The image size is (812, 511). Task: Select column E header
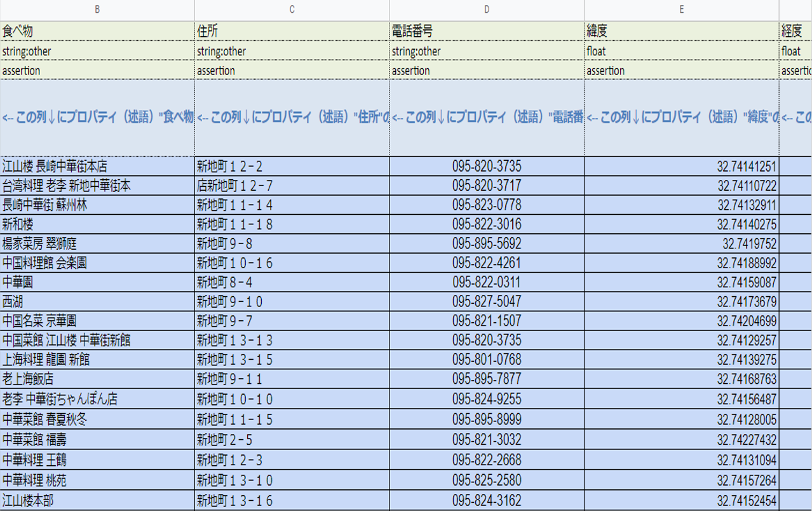click(681, 10)
